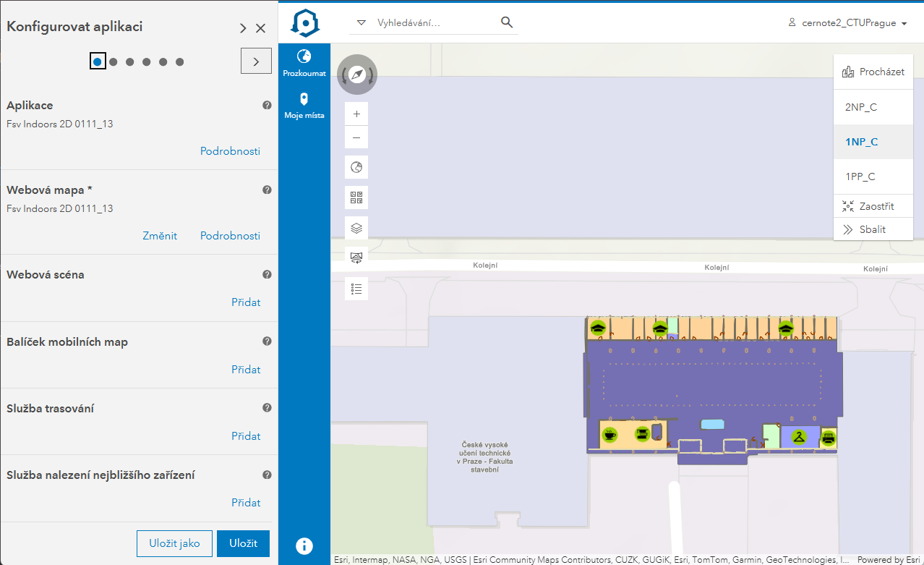Click Změnit link for Webová mapa

160,236
